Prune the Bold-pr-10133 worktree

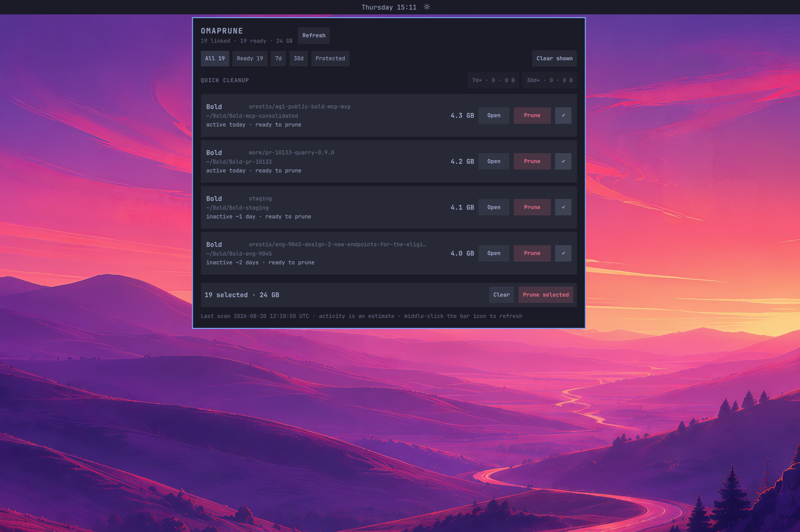point(532,161)
